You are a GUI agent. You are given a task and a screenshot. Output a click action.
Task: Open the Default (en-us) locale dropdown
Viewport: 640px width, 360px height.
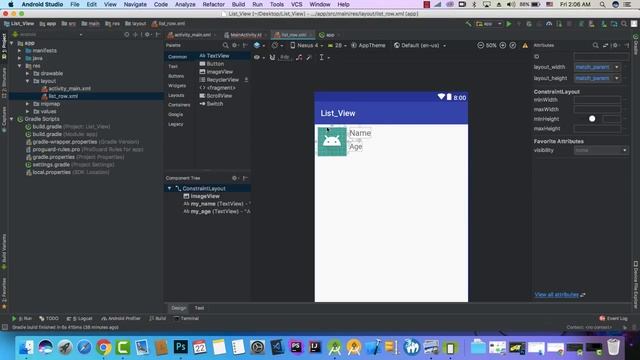(x=420, y=45)
